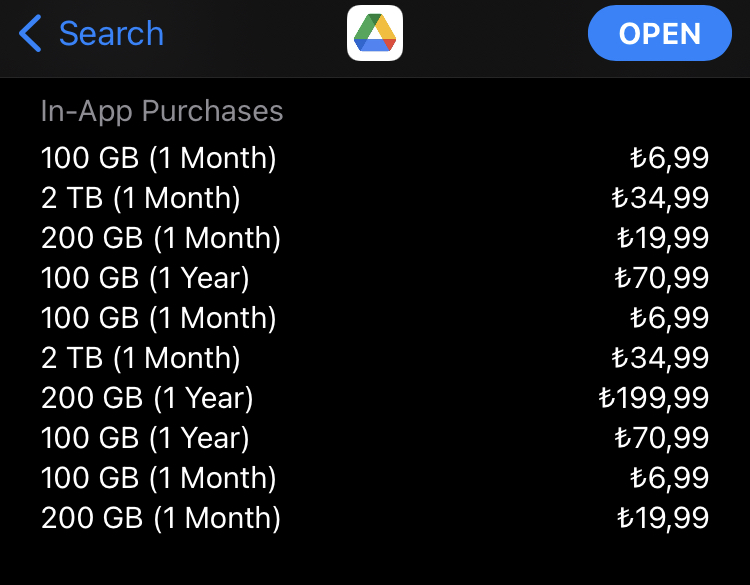Choose the 200 GB (1 Year) plan
The image size is (750, 585).
click(375, 397)
